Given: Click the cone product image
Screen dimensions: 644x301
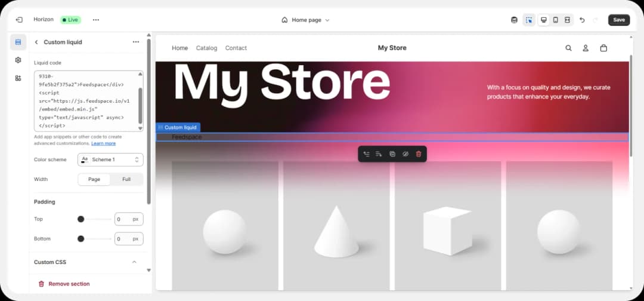Looking at the screenshot, I should (x=336, y=225).
